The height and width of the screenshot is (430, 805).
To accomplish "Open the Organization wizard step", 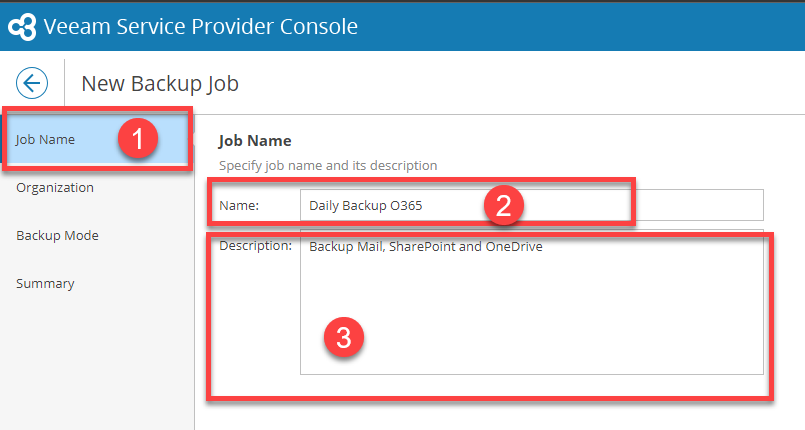I will [x=55, y=187].
